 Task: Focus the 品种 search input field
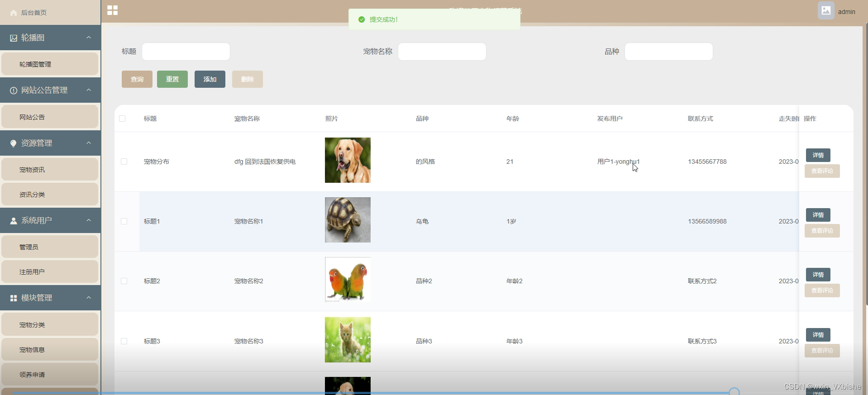[x=669, y=52]
